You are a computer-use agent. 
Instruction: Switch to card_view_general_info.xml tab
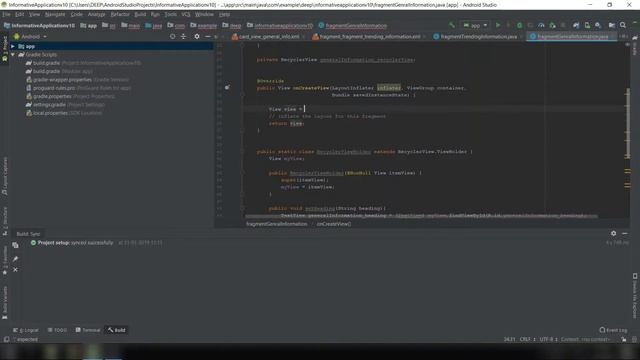(269, 36)
